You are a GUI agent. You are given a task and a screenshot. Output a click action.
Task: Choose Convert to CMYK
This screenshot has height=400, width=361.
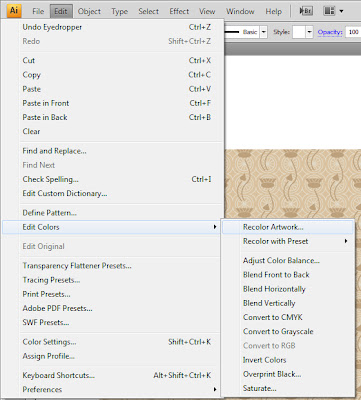288,317
